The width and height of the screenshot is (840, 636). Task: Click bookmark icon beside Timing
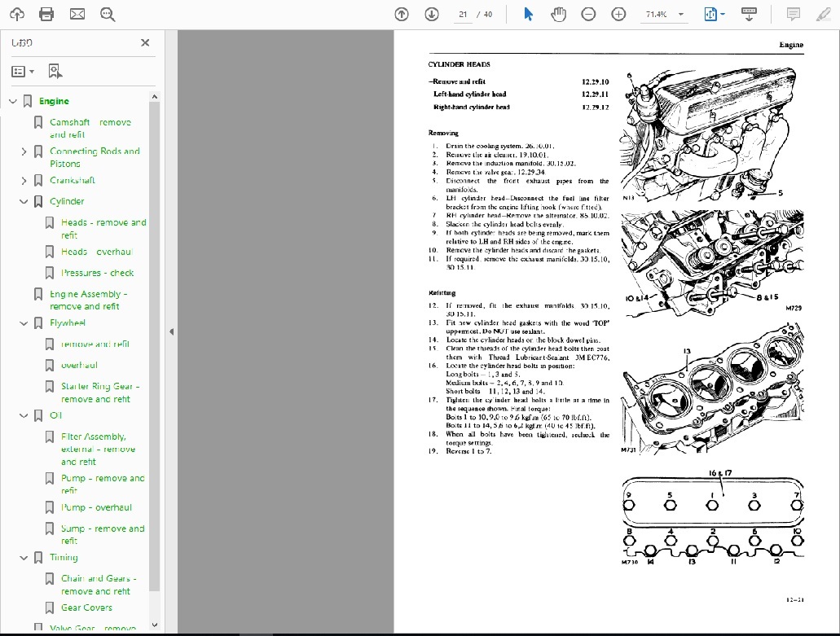coord(38,558)
